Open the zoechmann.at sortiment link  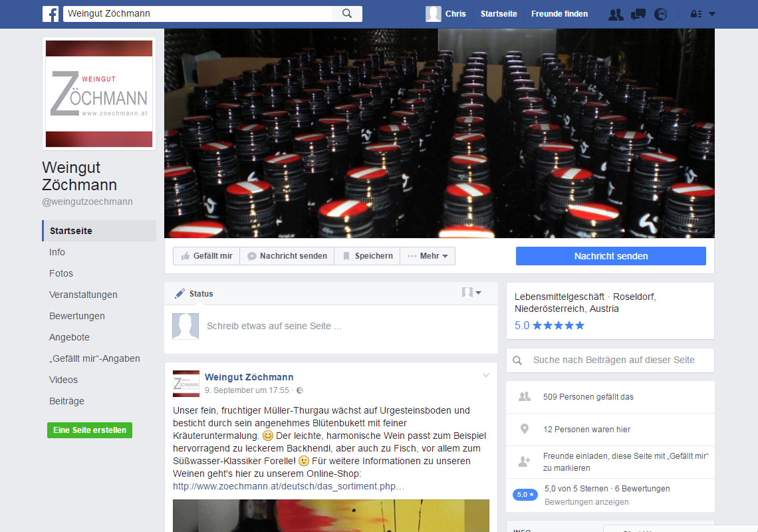click(x=289, y=486)
